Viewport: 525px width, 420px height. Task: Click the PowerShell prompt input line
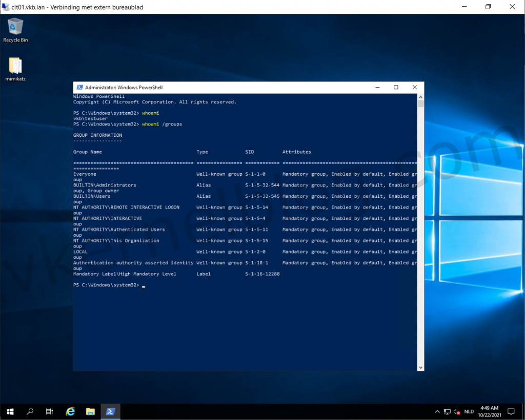[x=144, y=285]
